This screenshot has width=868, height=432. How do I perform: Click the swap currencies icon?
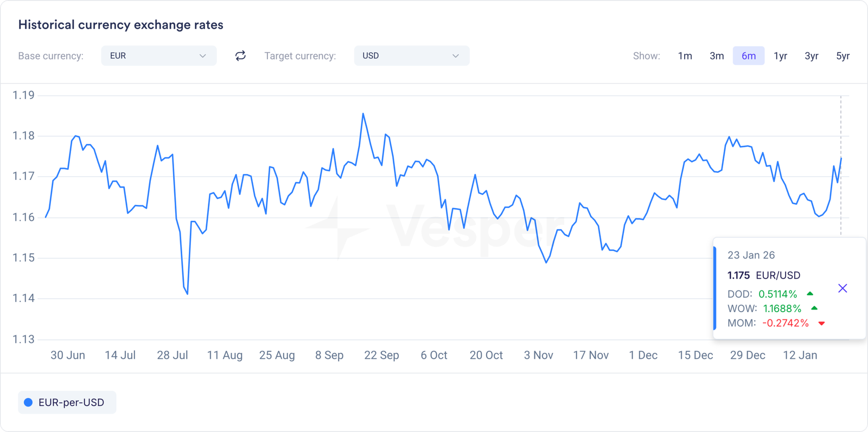pyautogui.click(x=240, y=56)
